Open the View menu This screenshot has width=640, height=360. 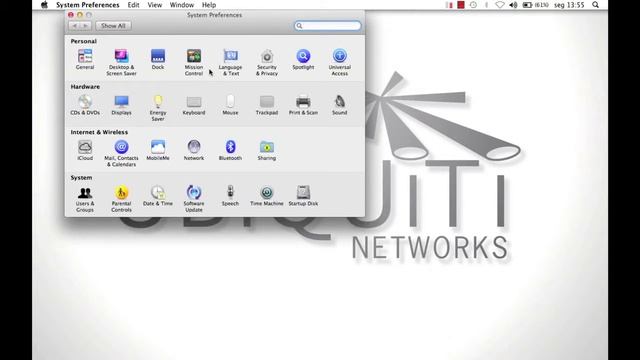pyautogui.click(x=155, y=5)
